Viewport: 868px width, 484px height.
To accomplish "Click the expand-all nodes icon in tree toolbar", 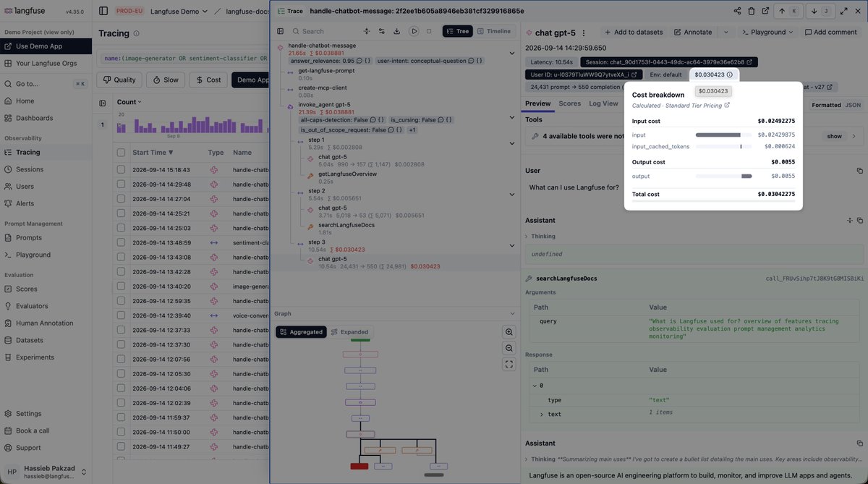I will 367,31.
